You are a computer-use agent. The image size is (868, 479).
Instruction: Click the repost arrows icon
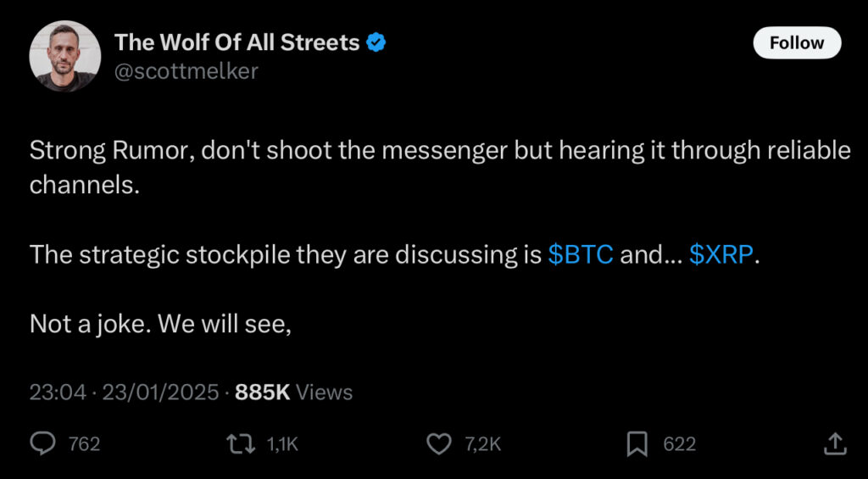pyautogui.click(x=241, y=443)
